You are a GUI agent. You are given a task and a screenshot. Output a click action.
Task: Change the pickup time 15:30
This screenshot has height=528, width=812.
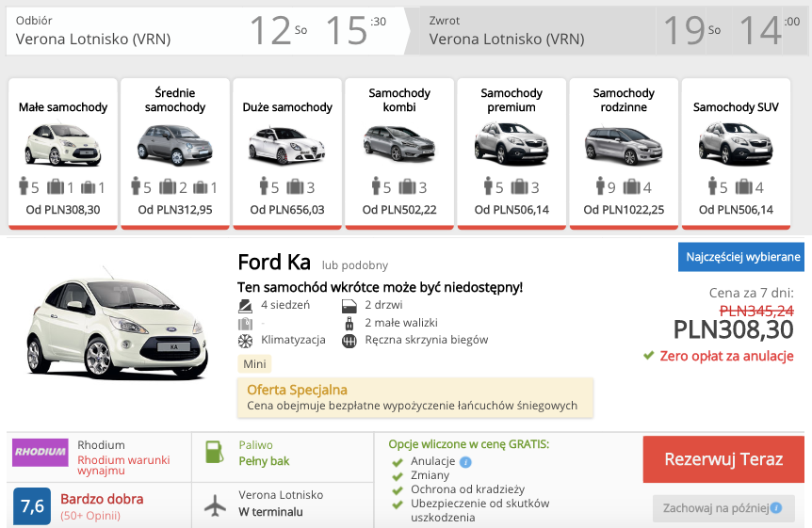(x=356, y=30)
